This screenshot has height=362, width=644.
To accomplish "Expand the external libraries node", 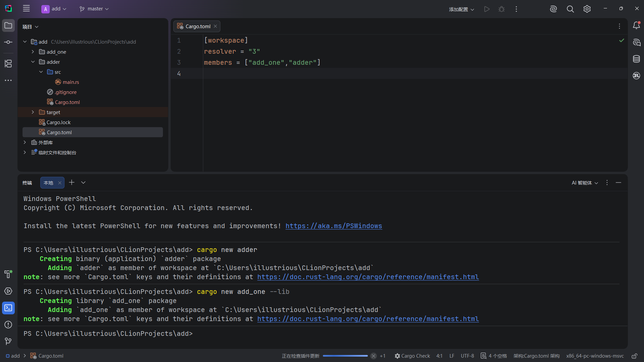I will [25, 142].
